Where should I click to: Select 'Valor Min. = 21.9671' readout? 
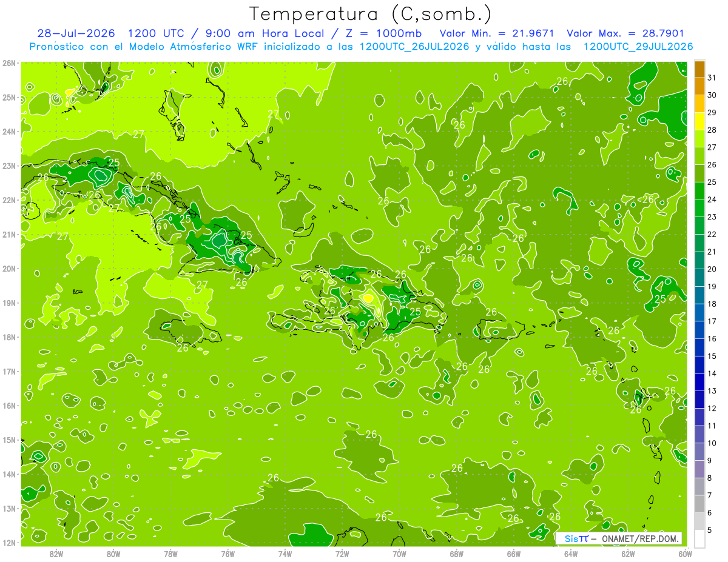coord(496,33)
